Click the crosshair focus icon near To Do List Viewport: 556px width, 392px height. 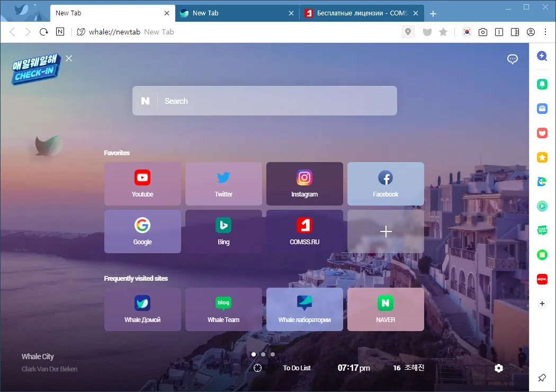point(257,368)
